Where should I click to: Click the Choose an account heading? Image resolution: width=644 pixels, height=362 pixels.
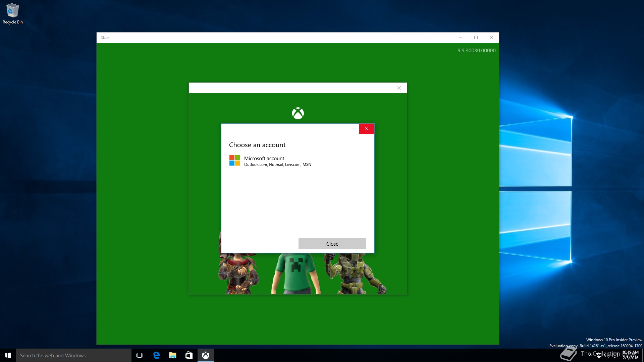[x=257, y=145]
